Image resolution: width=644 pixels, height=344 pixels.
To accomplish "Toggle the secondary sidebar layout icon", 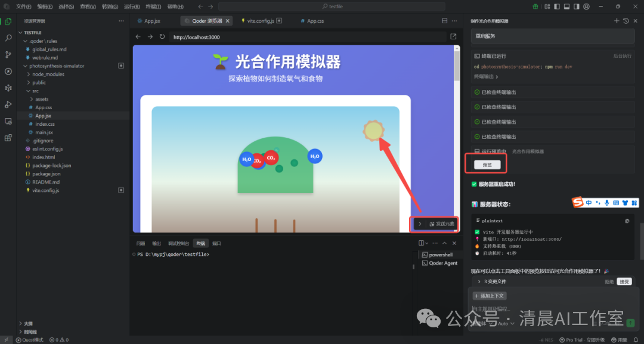I will click(577, 6).
